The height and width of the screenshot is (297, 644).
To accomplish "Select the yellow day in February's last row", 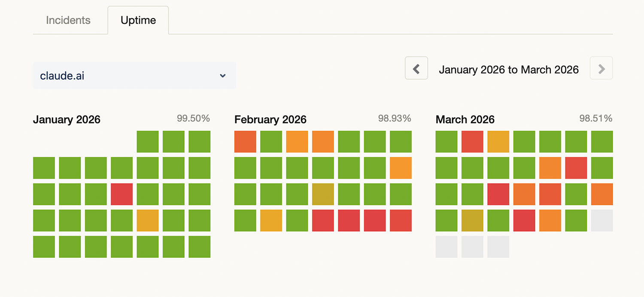I will click(x=271, y=220).
